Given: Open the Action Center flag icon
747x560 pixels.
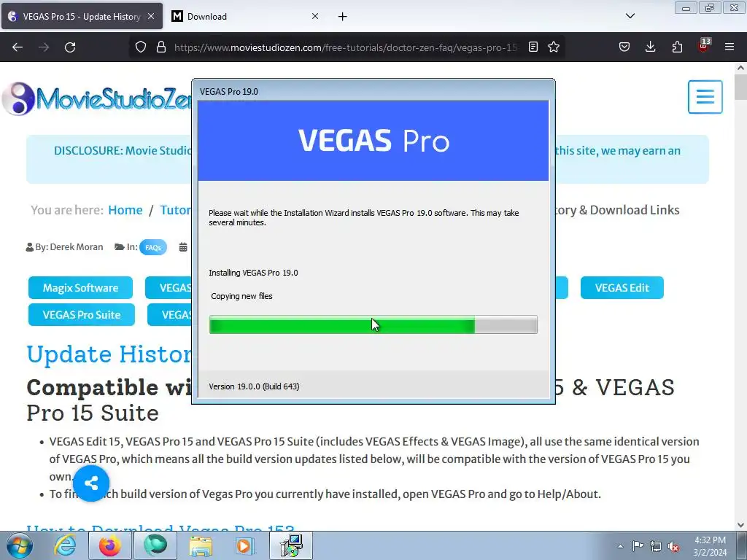Looking at the screenshot, I should pos(638,546).
